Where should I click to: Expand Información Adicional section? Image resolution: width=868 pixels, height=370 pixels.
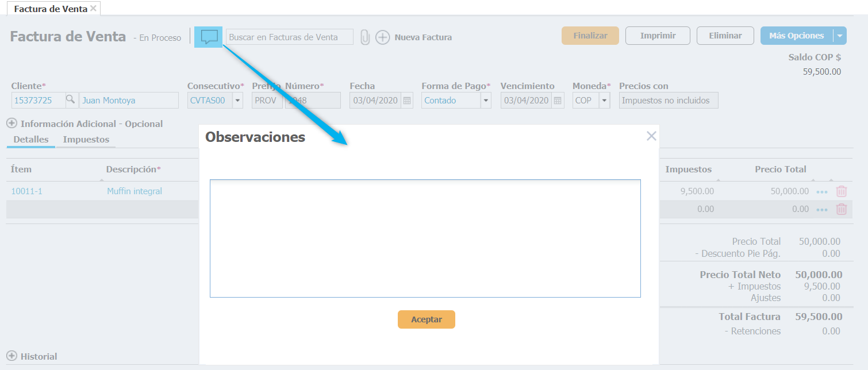pos(11,124)
